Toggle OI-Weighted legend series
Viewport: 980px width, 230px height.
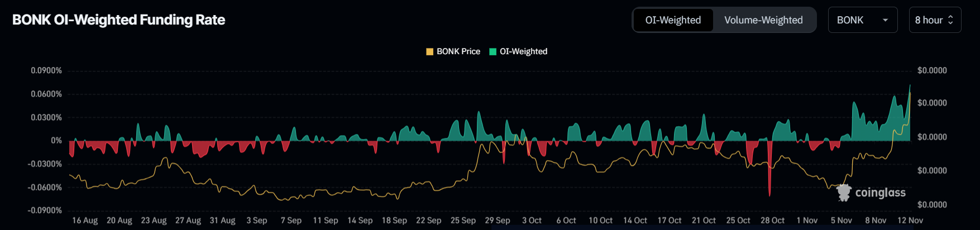pyautogui.click(x=518, y=51)
